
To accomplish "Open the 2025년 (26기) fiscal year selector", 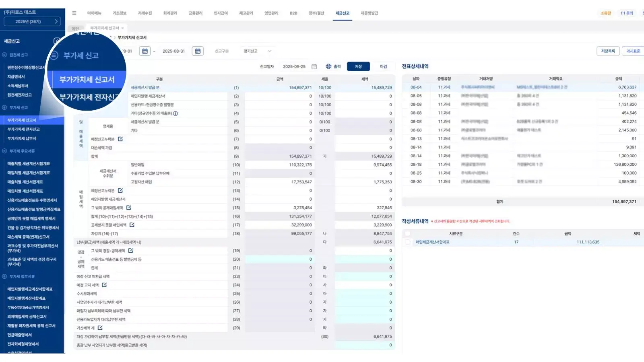I will pos(32,22).
